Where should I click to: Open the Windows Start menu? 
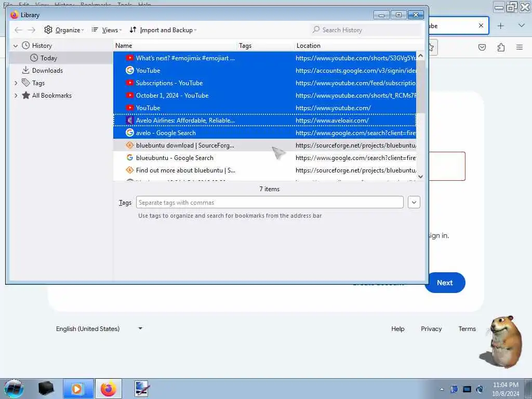[x=14, y=389]
